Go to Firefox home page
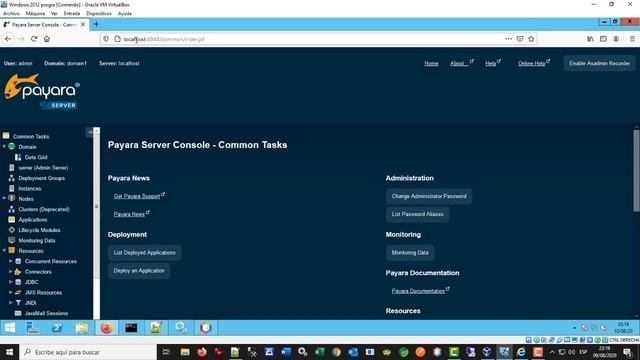Image resolution: width=640 pixels, height=360 pixels. [x=47, y=39]
